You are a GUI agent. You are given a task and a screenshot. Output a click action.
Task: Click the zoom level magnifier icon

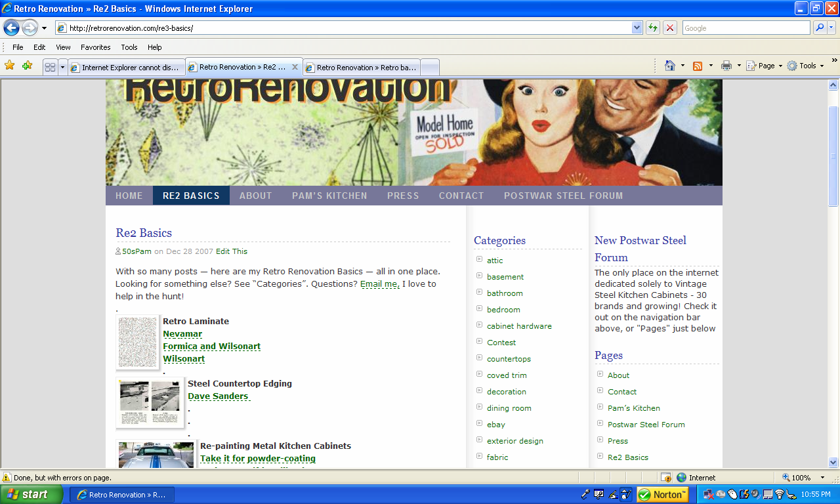tap(786, 478)
